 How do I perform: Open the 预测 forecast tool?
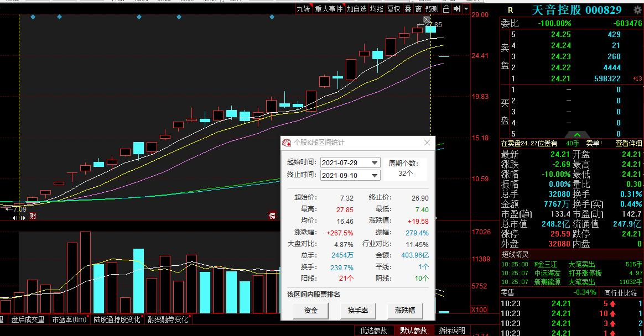tap(430, 9)
